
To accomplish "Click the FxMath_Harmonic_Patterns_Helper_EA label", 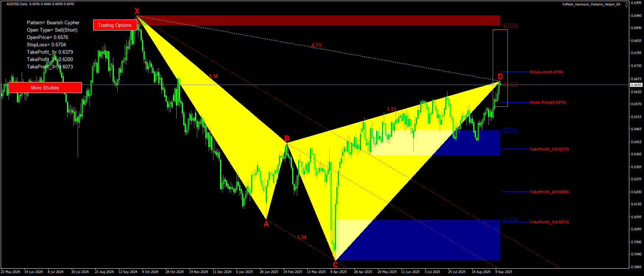I will pos(591,4).
